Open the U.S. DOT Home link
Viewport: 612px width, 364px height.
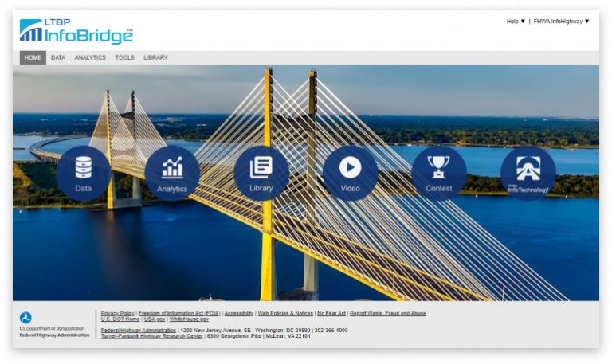tap(120, 319)
